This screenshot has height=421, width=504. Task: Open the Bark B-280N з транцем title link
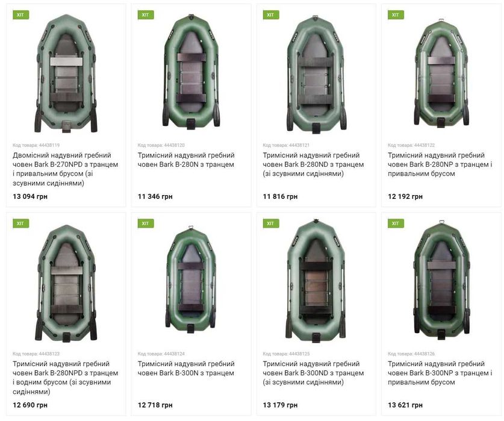pyautogui.click(x=186, y=160)
